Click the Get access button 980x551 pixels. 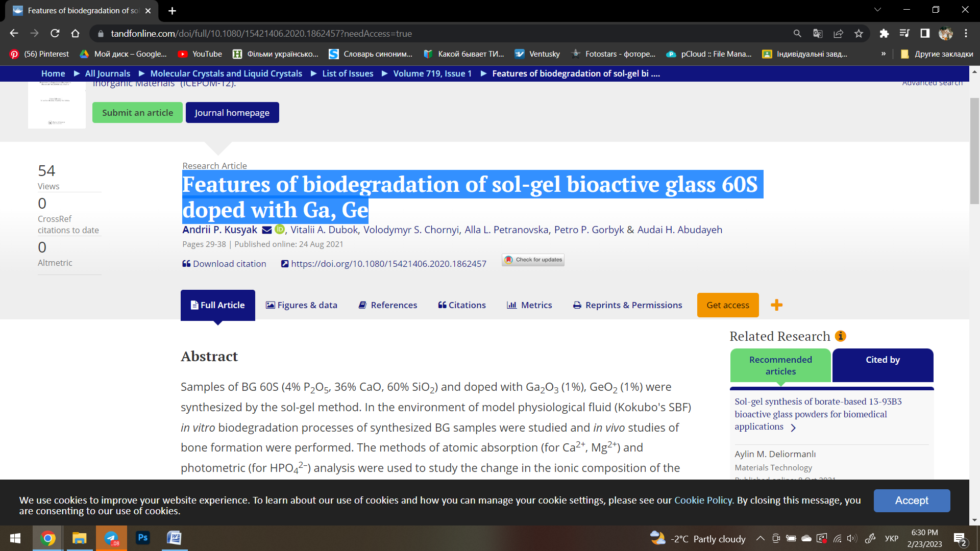tap(728, 305)
